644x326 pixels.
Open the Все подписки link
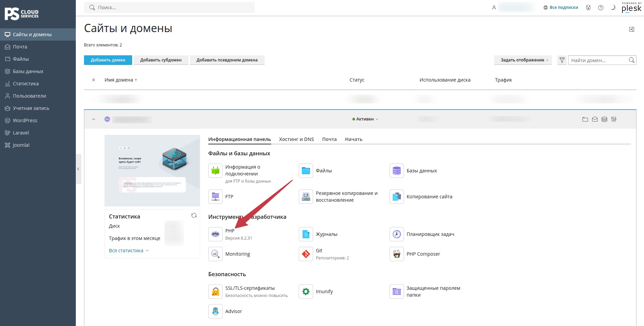coord(564,8)
